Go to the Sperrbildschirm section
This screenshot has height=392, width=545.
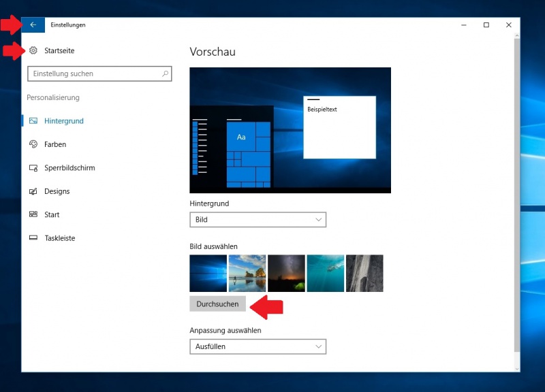click(69, 167)
